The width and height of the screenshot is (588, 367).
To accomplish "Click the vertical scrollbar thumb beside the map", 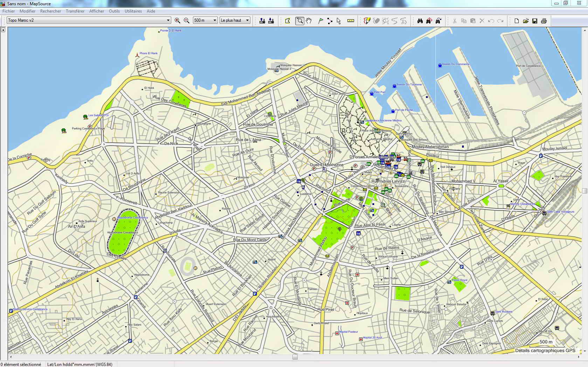I will click(x=584, y=191).
